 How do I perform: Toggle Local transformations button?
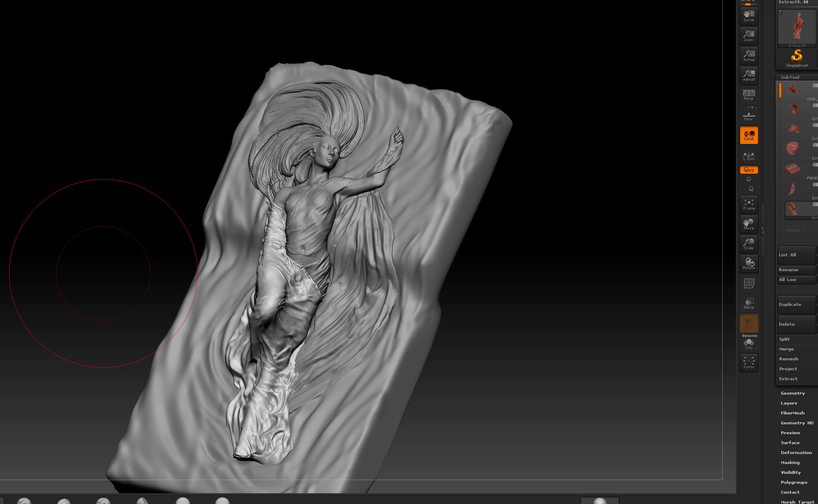point(749,135)
